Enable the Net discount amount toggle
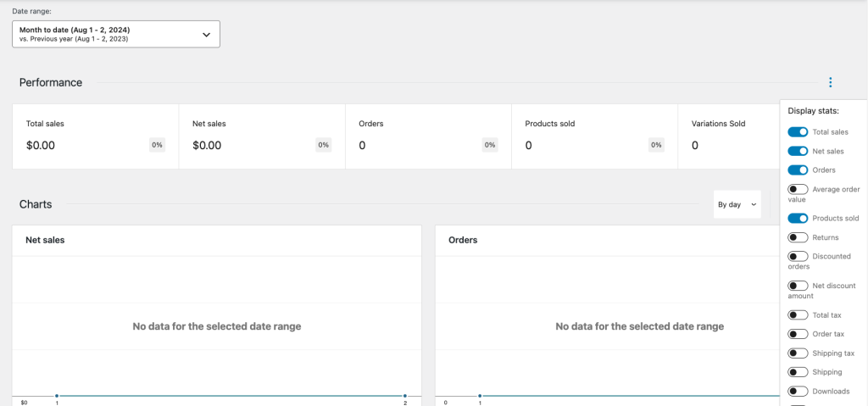 click(798, 286)
